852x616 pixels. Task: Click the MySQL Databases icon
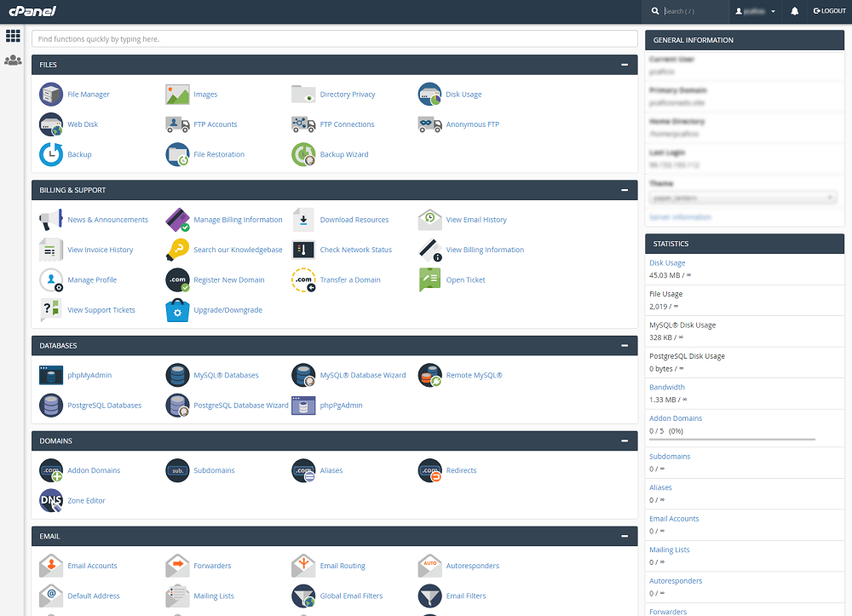pos(177,376)
